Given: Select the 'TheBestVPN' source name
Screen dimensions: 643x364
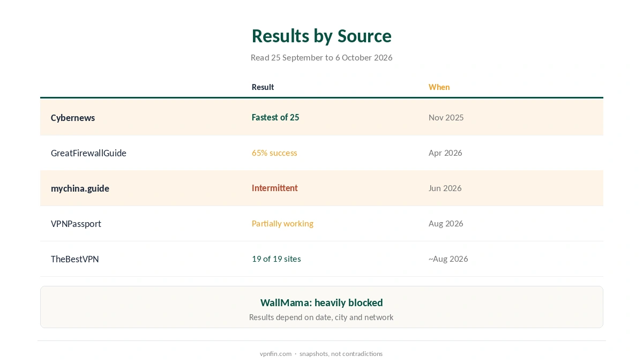Looking at the screenshot, I should 74,259.
